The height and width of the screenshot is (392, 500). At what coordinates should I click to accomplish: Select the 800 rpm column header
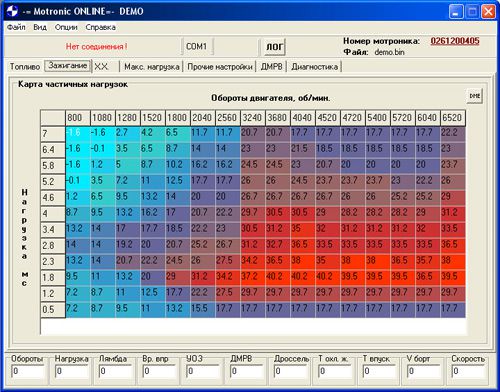point(78,118)
